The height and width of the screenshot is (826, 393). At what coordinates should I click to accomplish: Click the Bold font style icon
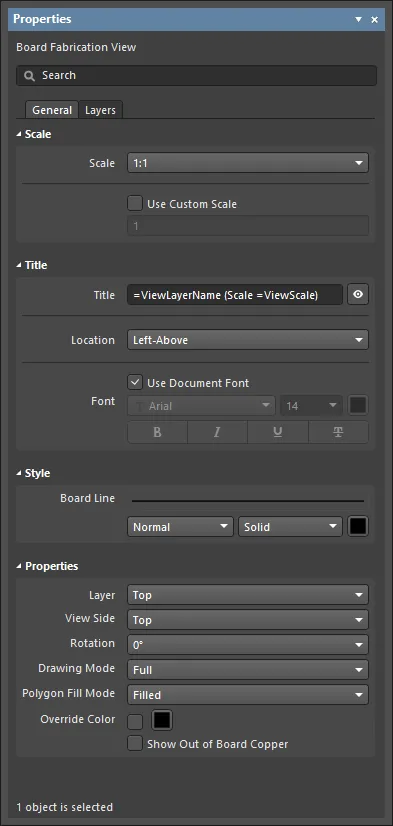click(157, 432)
